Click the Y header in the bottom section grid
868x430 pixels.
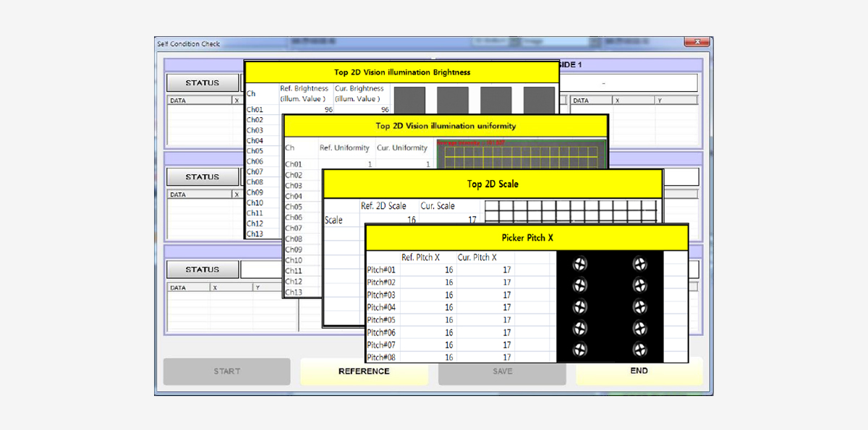coord(268,288)
